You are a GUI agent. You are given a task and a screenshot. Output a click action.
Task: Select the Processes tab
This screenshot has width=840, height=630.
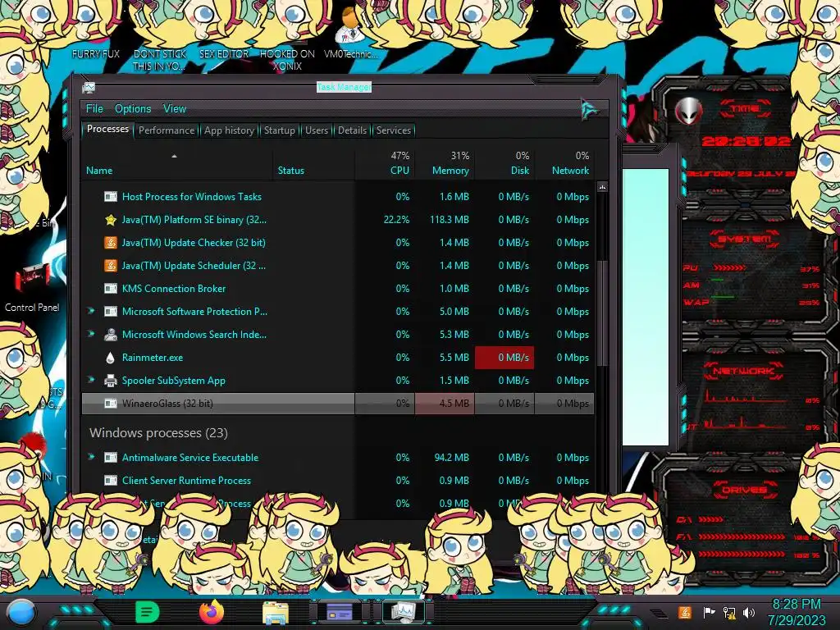pos(107,129)
